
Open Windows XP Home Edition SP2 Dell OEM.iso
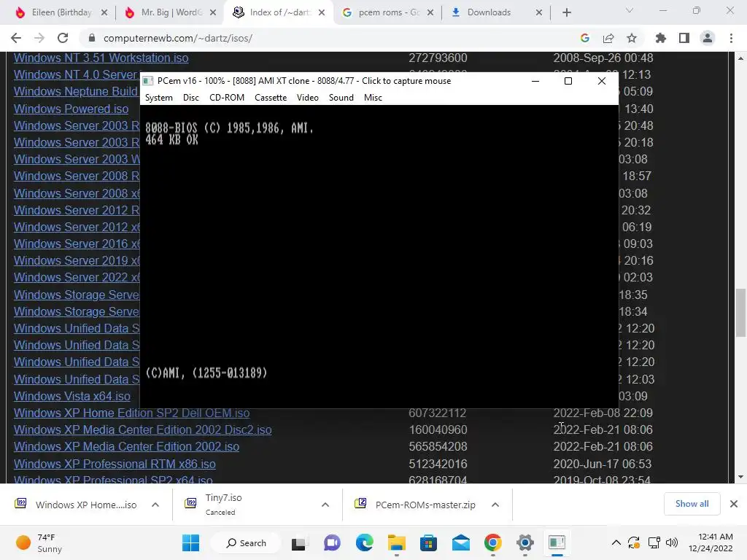pos(131,413)
